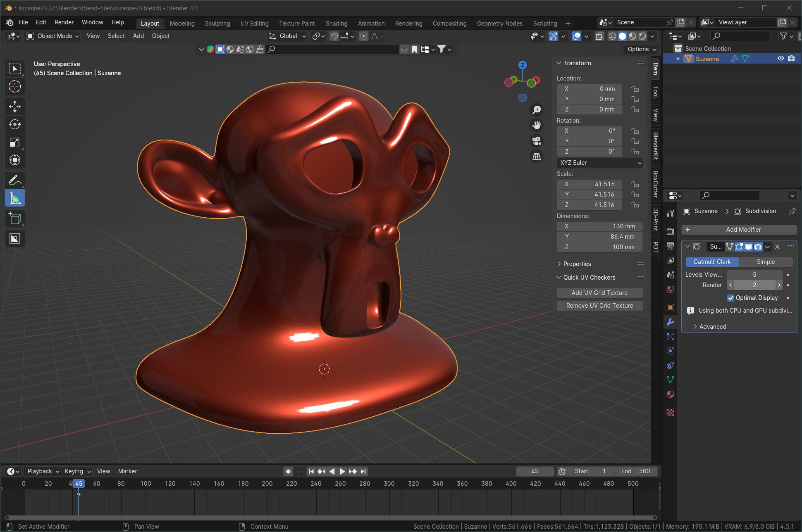802x532 pixels.
Task: Select the Add Cube tool
Action: pyautogui.click(x=15, y=218)
